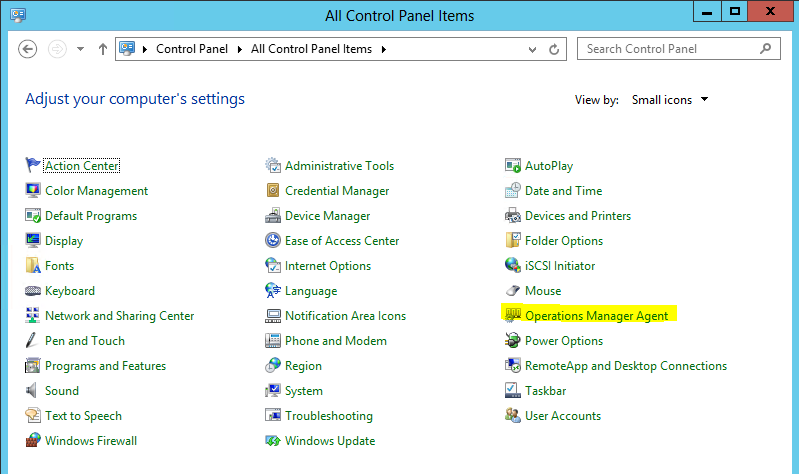The image size is (799, 474).
Task: Expand the All Control Panel Items breadcrumb arrow
Action: [x=383, y=49]
